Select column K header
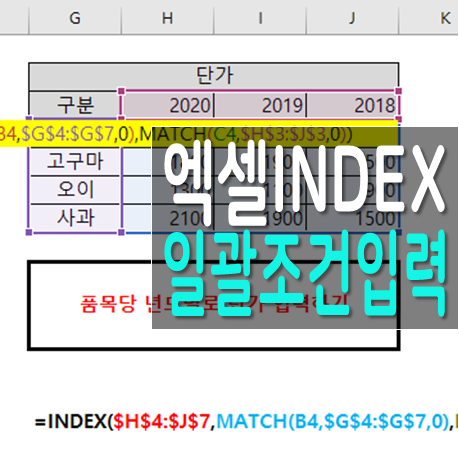Viewport: 459px width, 457px height. point(429,17)
